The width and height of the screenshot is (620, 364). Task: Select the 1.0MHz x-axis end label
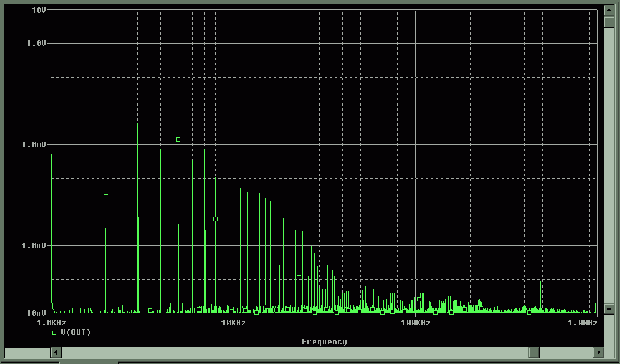click(x=582, y=323)
